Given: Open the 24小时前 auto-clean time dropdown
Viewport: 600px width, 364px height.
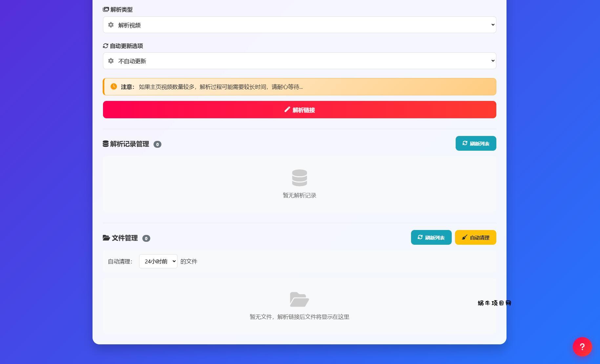Looking at the screenshot, I should [x=158, y=261].
